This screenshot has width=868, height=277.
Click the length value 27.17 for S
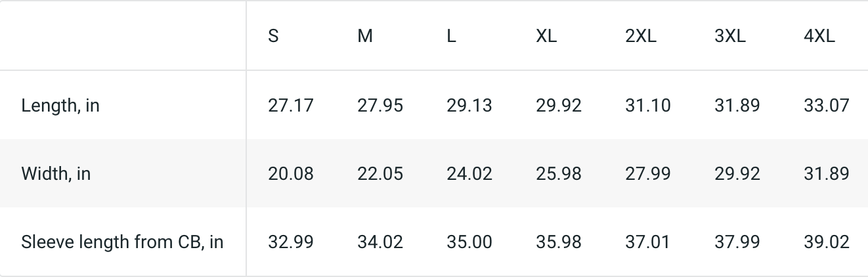click(291, 105)
